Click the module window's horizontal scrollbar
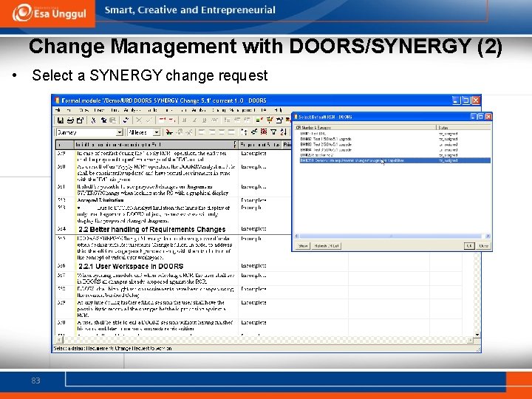 pos(265,341)
